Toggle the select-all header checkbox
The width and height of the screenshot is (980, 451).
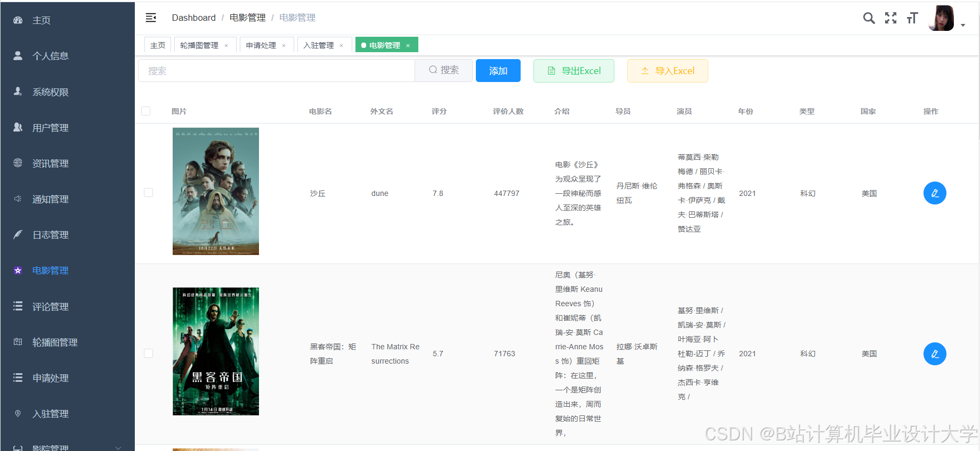pos(145,111)
